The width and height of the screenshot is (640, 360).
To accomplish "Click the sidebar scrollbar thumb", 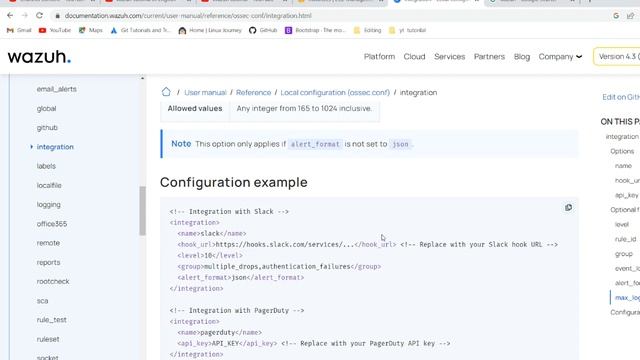I will tap(142, 211).
